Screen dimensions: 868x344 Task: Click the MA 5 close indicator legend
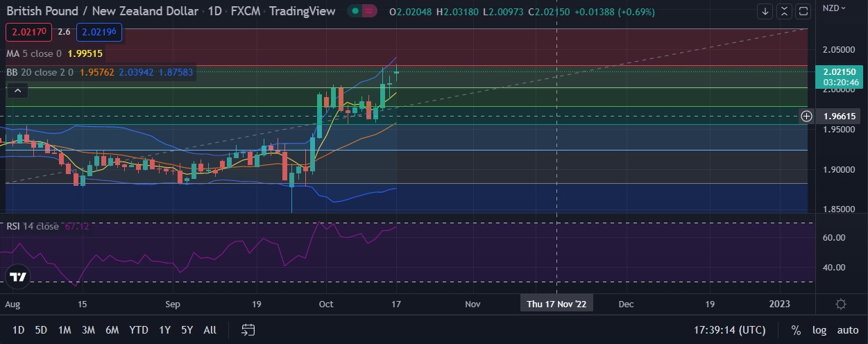pos(34,53)
